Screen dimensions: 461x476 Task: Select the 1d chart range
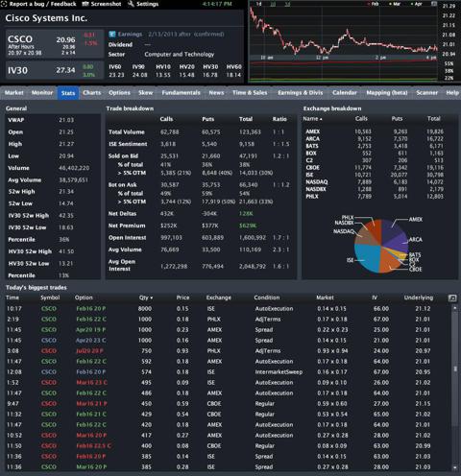click(258, 4)
